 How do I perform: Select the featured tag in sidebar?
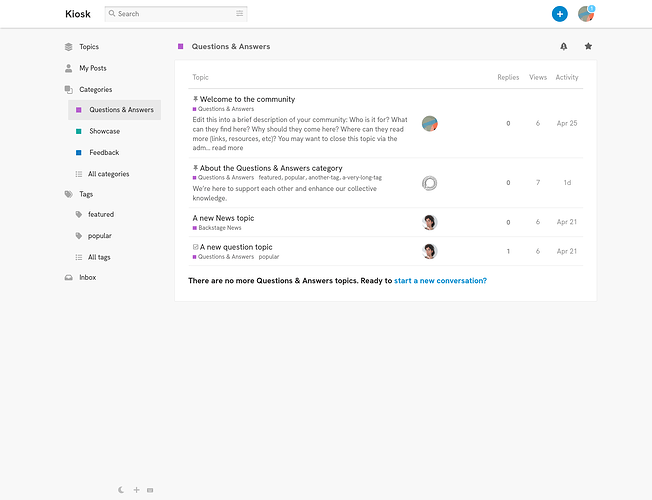pyautogui.click(x=101, y=214)
